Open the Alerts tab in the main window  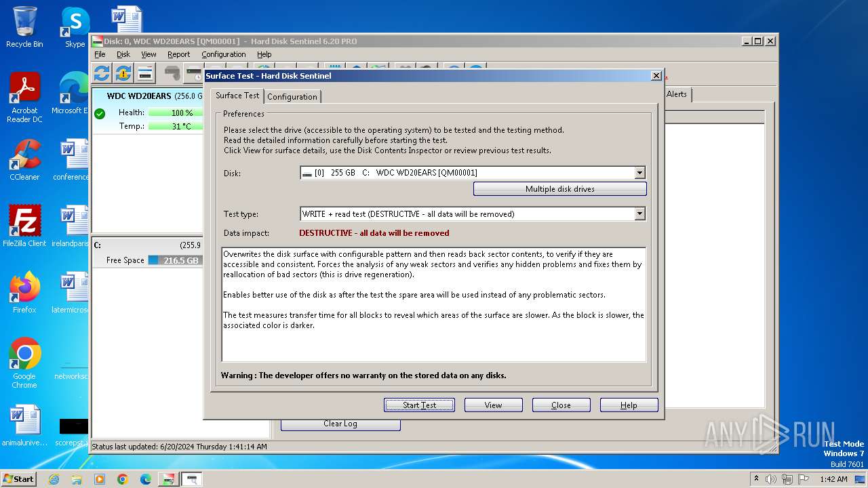677,94
